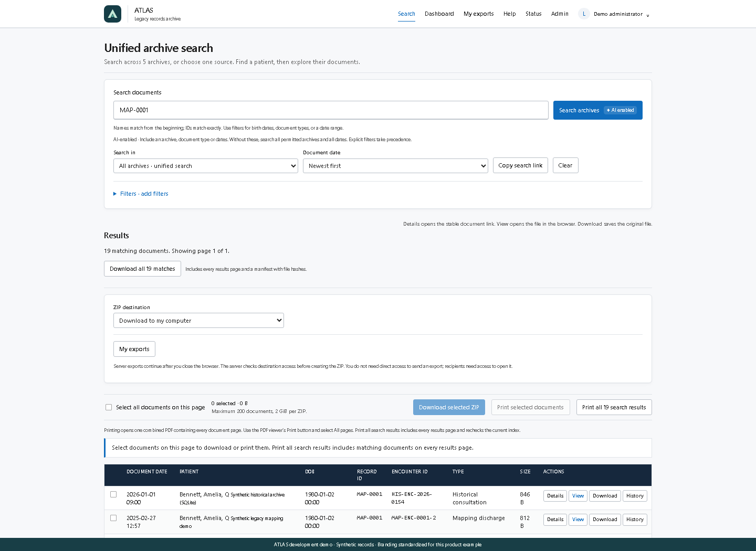Click the Search archives button
Image resolution: width=756 pixels, height=551 pixels.
[598, 110]
